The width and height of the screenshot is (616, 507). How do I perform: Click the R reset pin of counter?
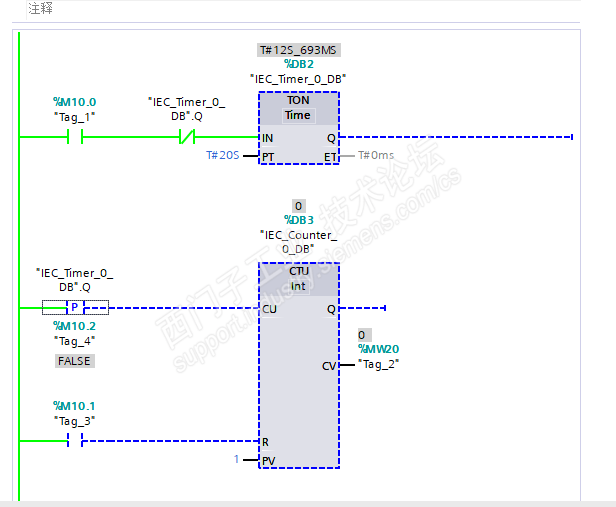[x=266, y=443]
